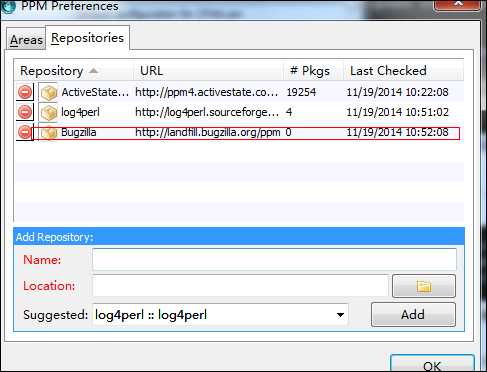Image resolution: width=487 pixels, height=372 pixels.
Task: Select the Bugzilla repository name
Action: coord(79,132)
